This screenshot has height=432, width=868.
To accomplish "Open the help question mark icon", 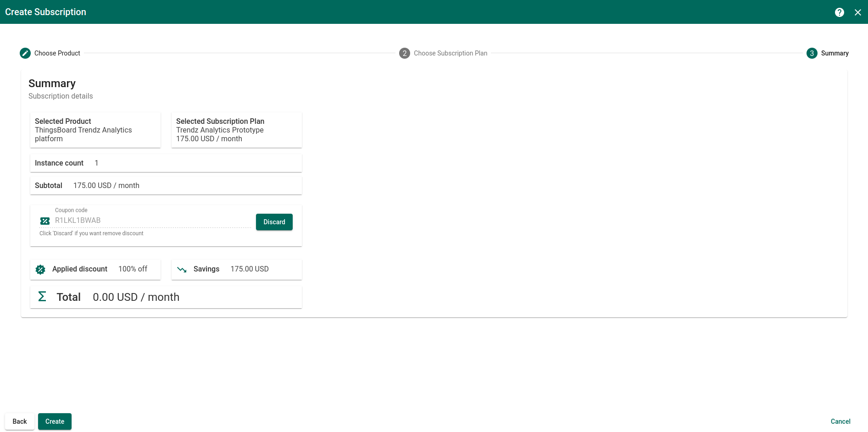I will [x=839, y=12].
